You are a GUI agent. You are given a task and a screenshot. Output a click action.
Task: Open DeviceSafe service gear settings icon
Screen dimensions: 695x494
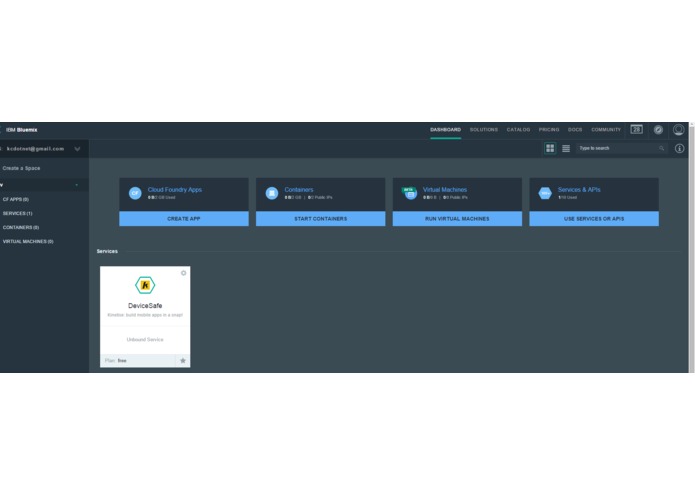(183, 273)
